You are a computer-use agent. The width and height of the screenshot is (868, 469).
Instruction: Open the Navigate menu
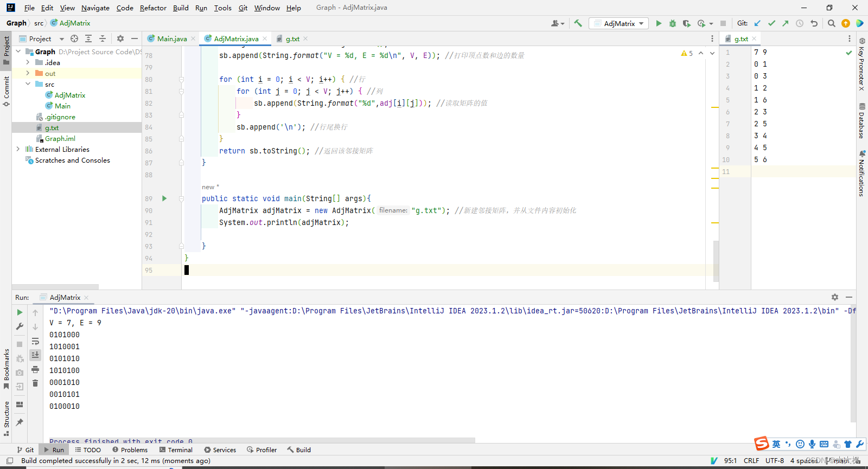pyautogui.click(x=95, y=8)
